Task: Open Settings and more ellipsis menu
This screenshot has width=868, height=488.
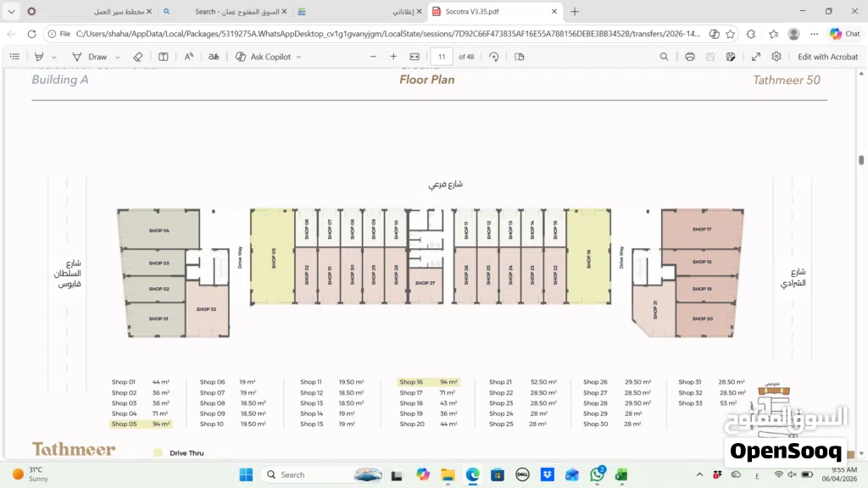Action: [815, 34]
